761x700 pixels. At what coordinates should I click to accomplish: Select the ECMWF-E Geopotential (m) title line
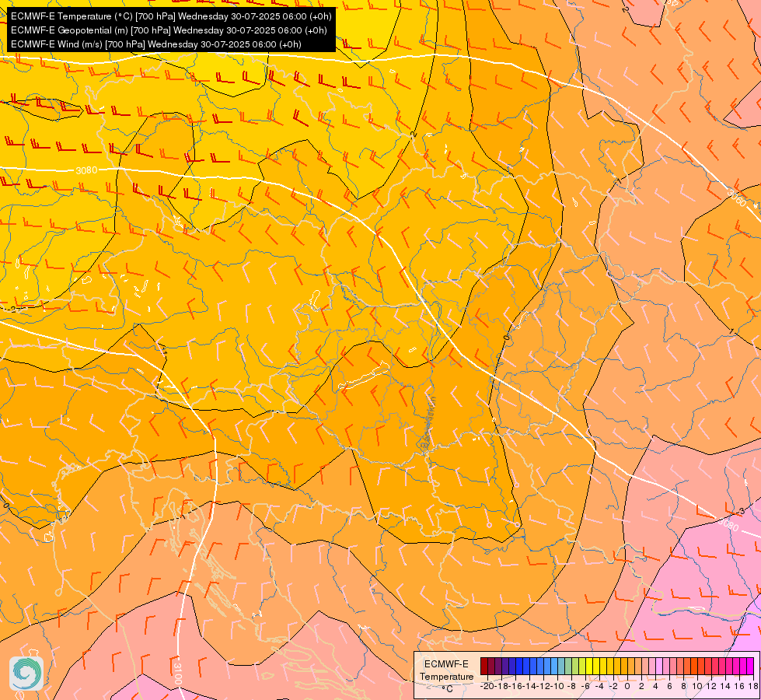coord(169,30)
